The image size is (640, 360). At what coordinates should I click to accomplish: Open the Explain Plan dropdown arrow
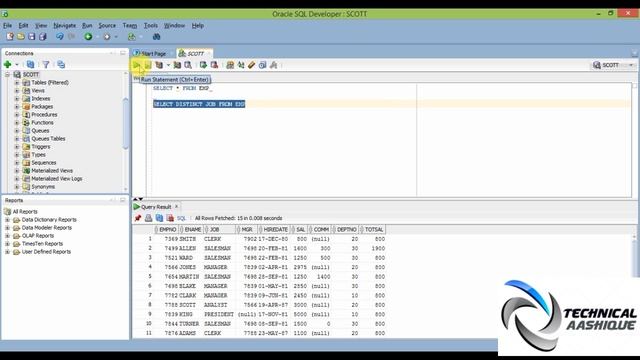coord(168,65)
